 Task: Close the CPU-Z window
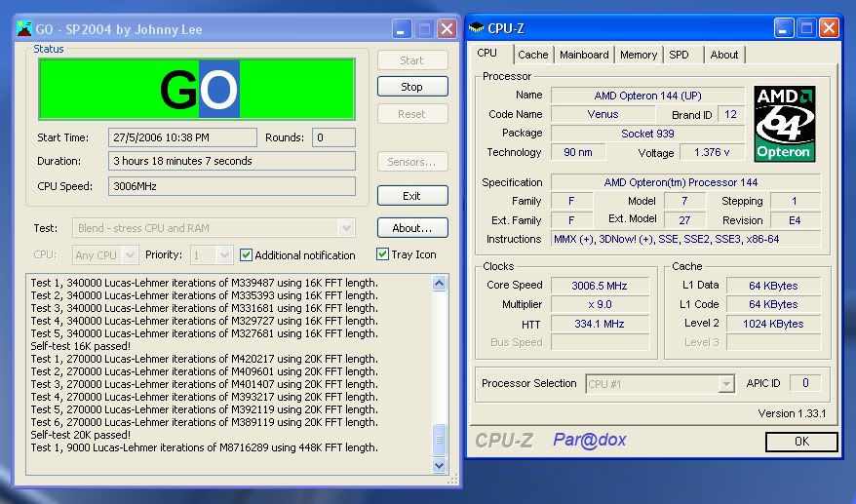pyautogui.click(x=829, y=28)
